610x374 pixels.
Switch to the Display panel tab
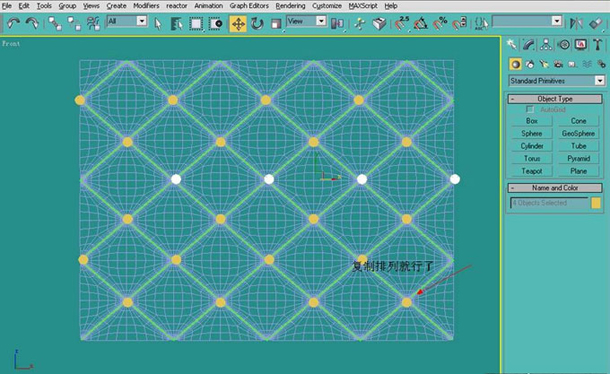coord(580,45)
